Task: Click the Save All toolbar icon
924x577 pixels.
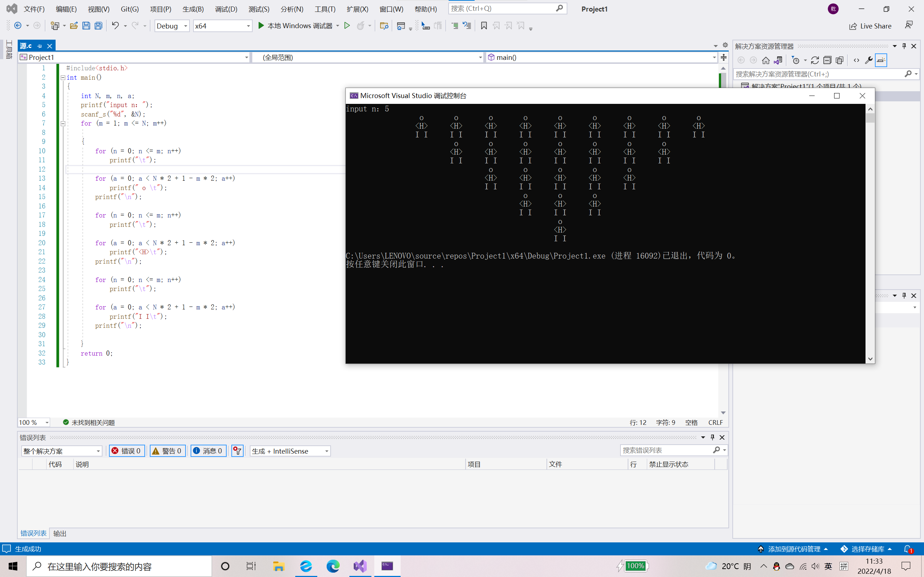Action: 99,26
